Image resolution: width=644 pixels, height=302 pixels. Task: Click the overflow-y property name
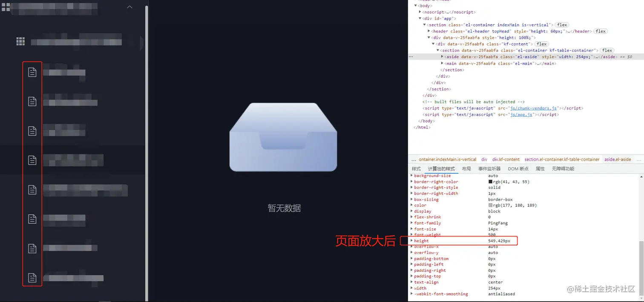(x=426, y=253)
